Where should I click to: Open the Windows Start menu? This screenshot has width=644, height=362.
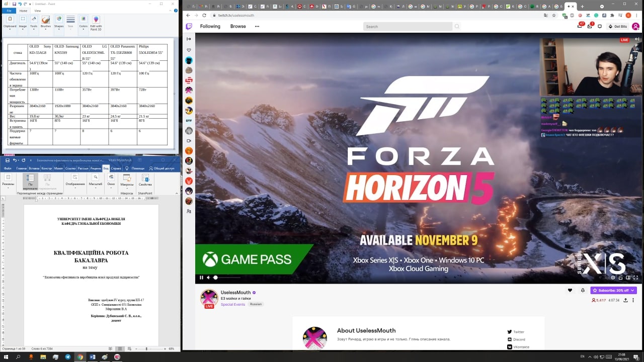[6, 356]
